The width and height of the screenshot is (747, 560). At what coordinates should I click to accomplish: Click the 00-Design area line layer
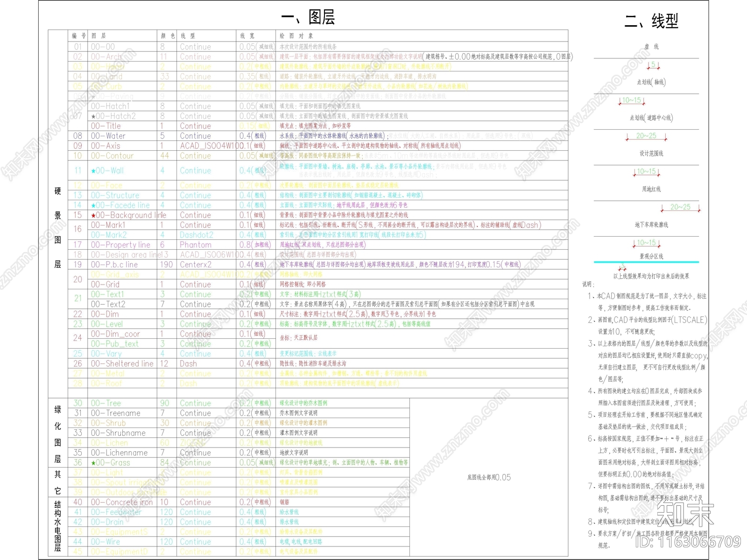pos(125,254)
